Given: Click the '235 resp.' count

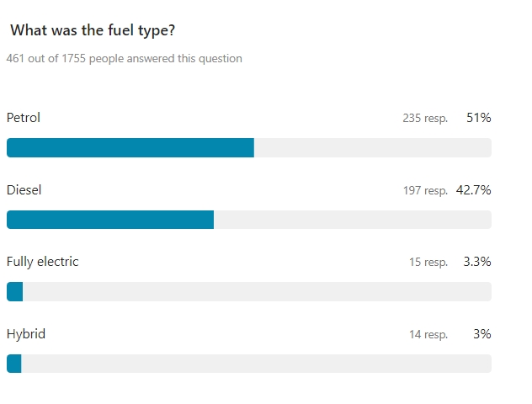Looking at the screenshot, I should (425, 118).
